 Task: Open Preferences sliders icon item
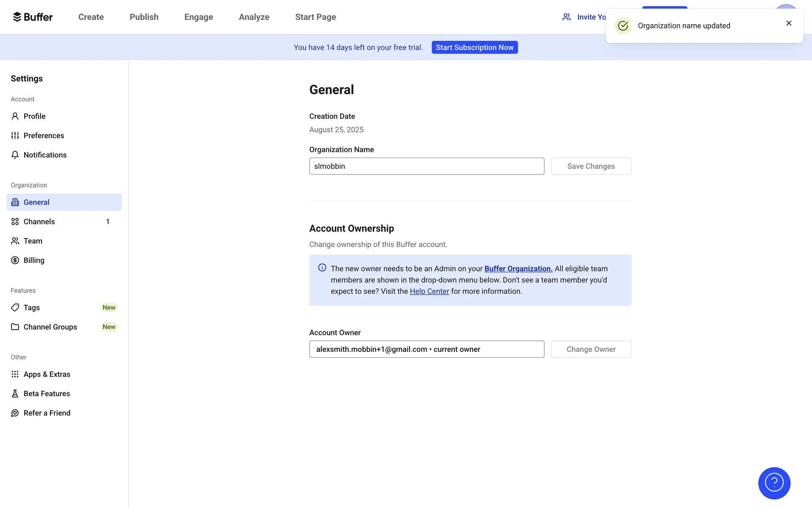click(x=15, y=135)
